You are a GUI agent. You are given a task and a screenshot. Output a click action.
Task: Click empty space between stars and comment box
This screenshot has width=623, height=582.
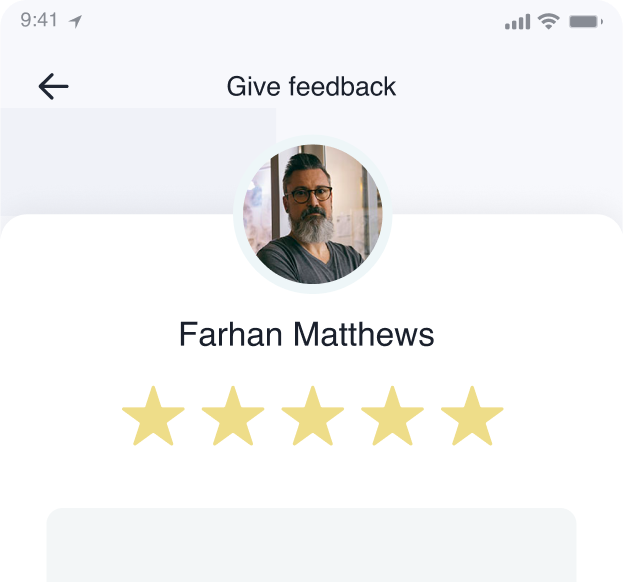click(x=312, y=477)
